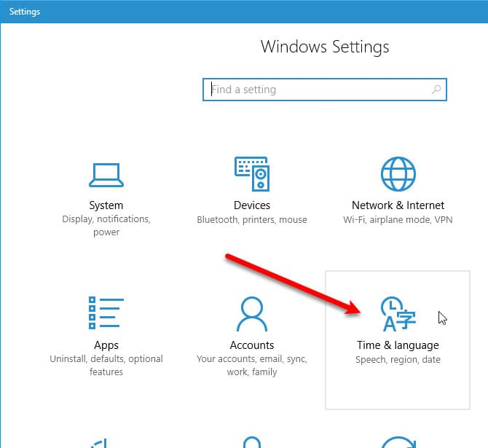
Task: Click the System laptop icon
Action: tap(106, 174)
